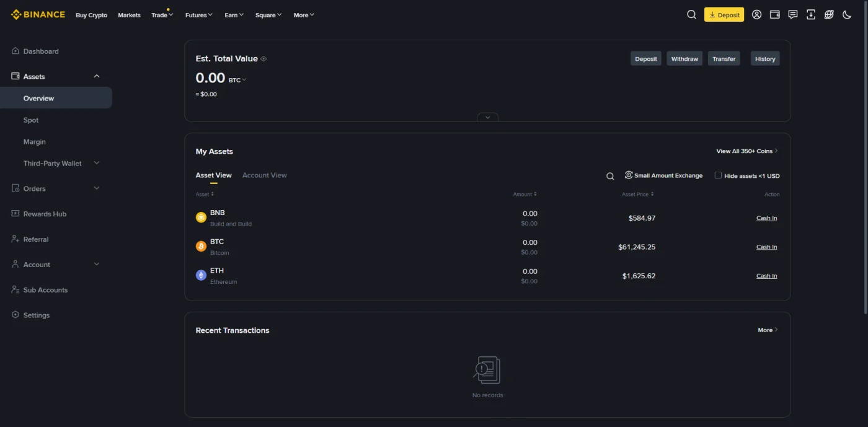Click the Orders sidebar icon
This screenshot has width=868, height=427.
[15, 188]
